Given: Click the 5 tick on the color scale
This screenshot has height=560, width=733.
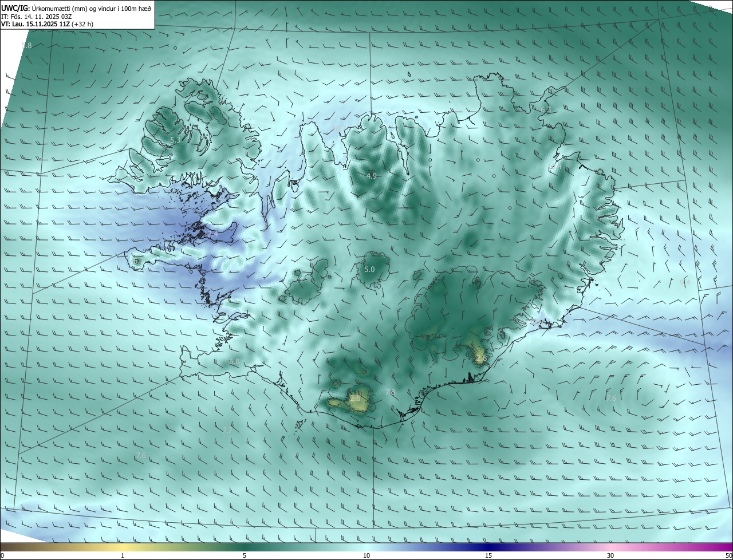Looking at the screenshot, I should coord(245,555).
